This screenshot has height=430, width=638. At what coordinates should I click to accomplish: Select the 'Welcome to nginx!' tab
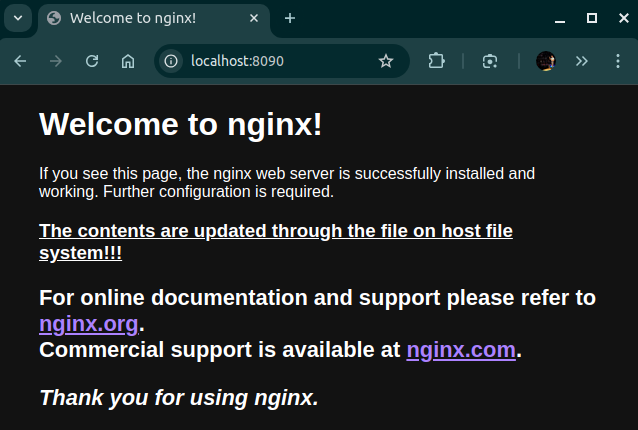tap(154, 19)
